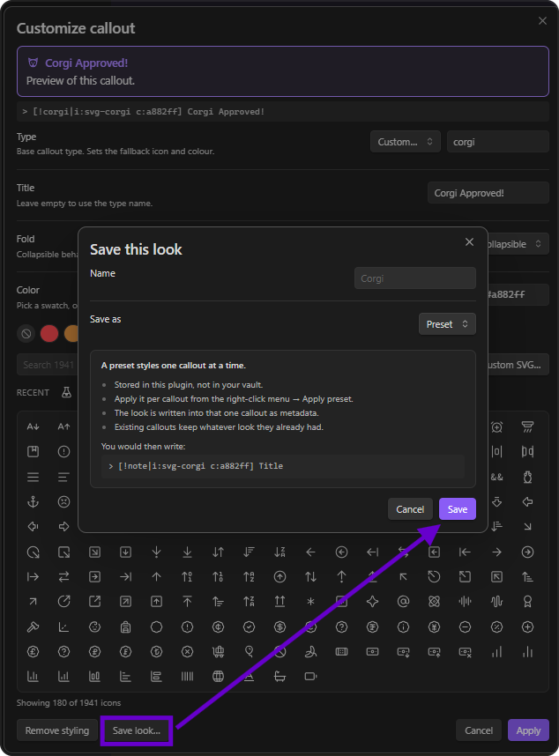
Task: Focus the custom type field containing corgi
Action: pyautogui.click(x=498, y=142)
